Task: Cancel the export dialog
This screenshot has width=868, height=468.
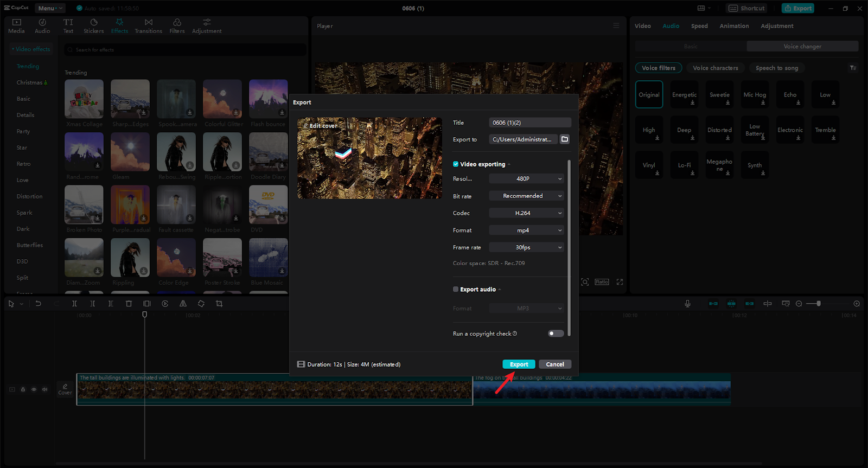Action: (554, 364)
